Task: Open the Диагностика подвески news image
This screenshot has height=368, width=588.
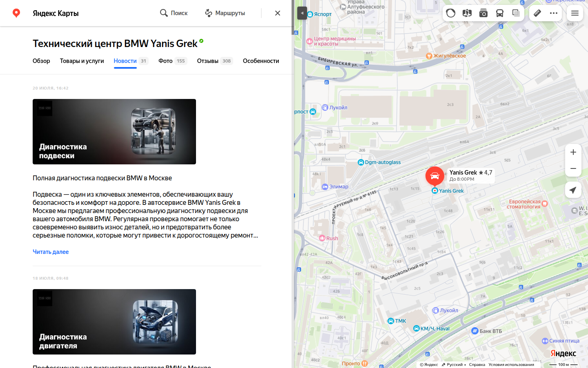Action: click(x=114, y=132)
